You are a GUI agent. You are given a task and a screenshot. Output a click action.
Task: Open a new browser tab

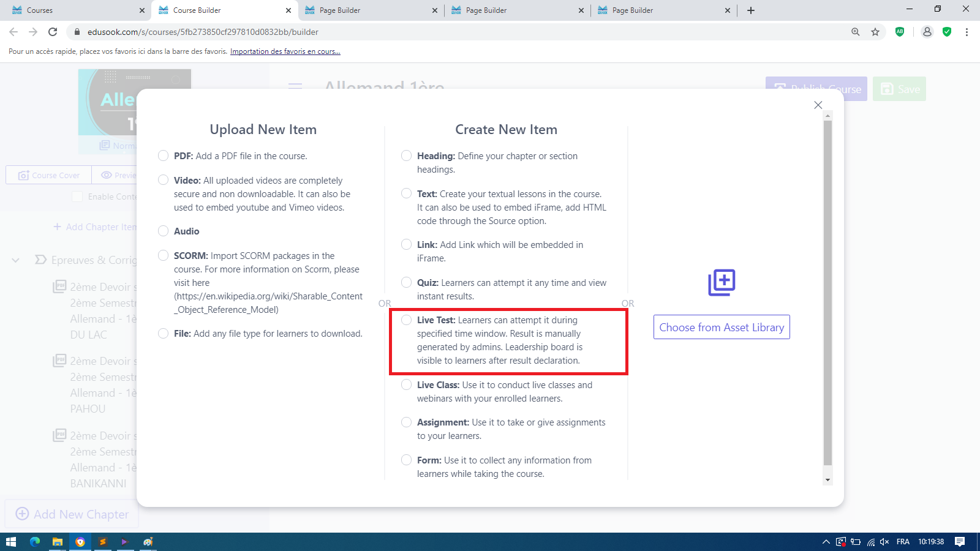pos(751,10)
